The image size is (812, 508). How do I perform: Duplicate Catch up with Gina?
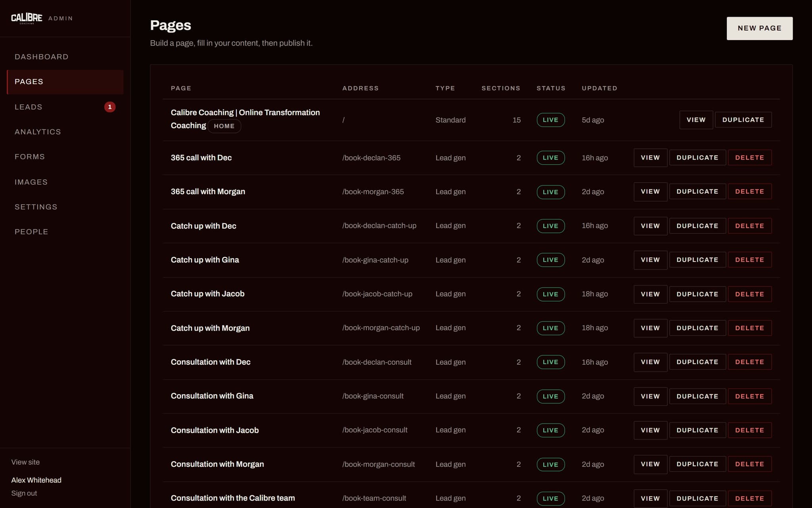[697, 260]
